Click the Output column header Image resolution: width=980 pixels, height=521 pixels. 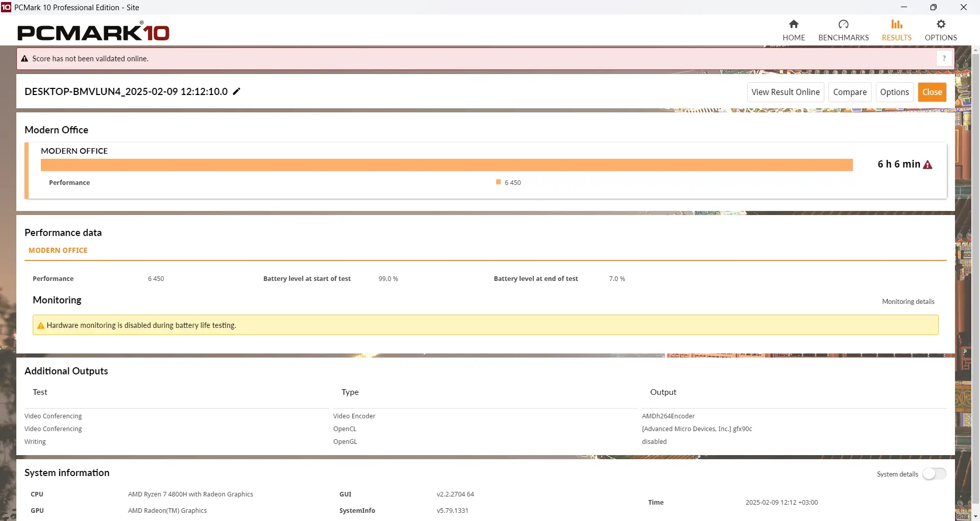point(663,392)
